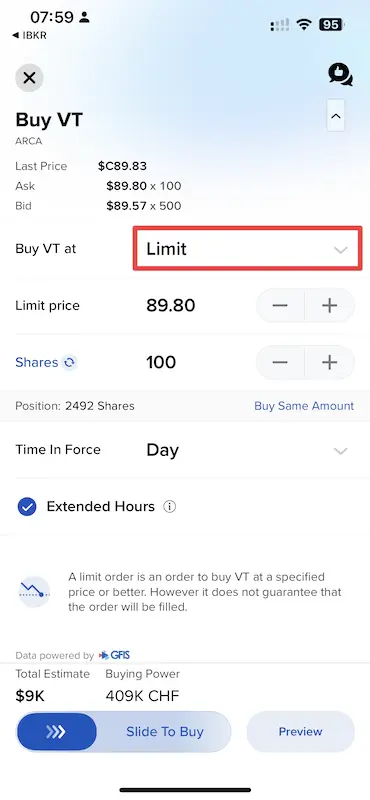
Task: Tap the Slide To Buy arrow handle
Action: [57, 732]
